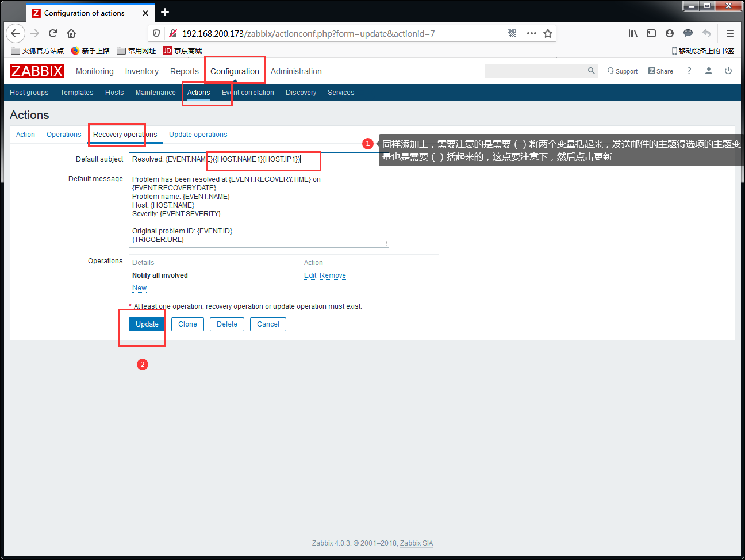Go to Maintenance submenu

click(x=156, y=93)
